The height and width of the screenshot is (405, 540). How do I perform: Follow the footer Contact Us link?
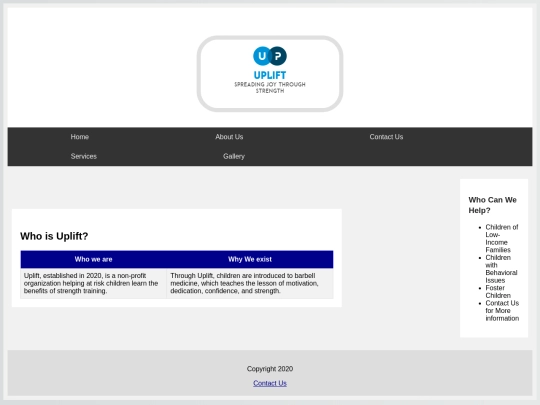(270, 383)
